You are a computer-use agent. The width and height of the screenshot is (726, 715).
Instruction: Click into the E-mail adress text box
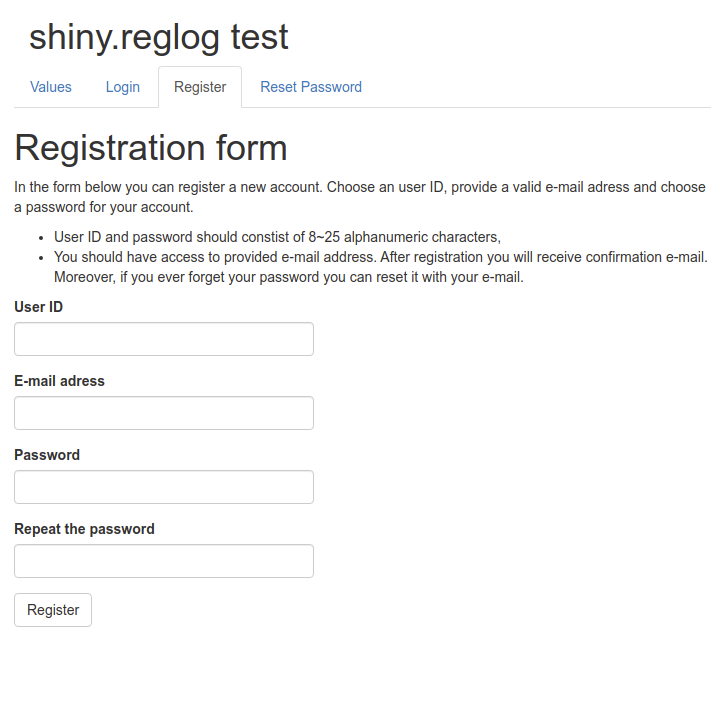coord(164,413)
